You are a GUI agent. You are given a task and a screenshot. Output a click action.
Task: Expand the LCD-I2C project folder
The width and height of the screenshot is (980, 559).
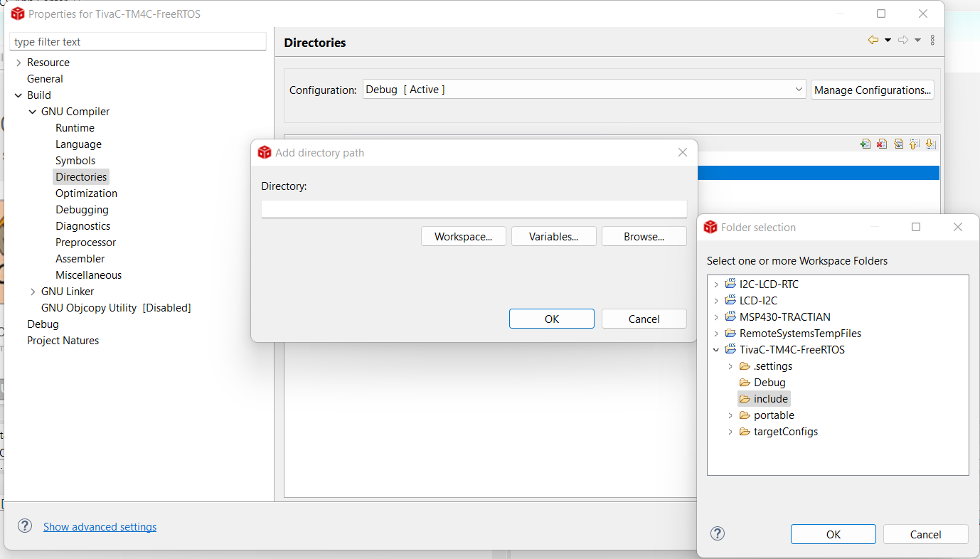coord(716,301)
